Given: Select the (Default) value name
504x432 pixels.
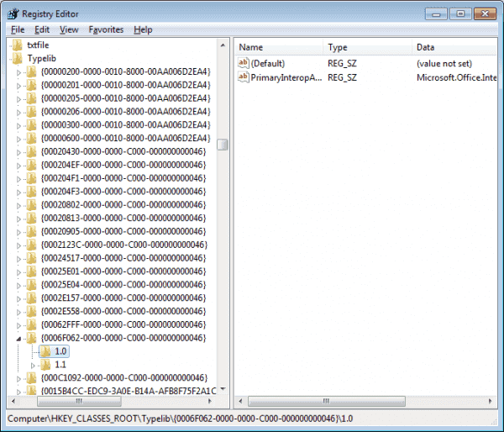Looking at the screenshot, I should [268, 63].
